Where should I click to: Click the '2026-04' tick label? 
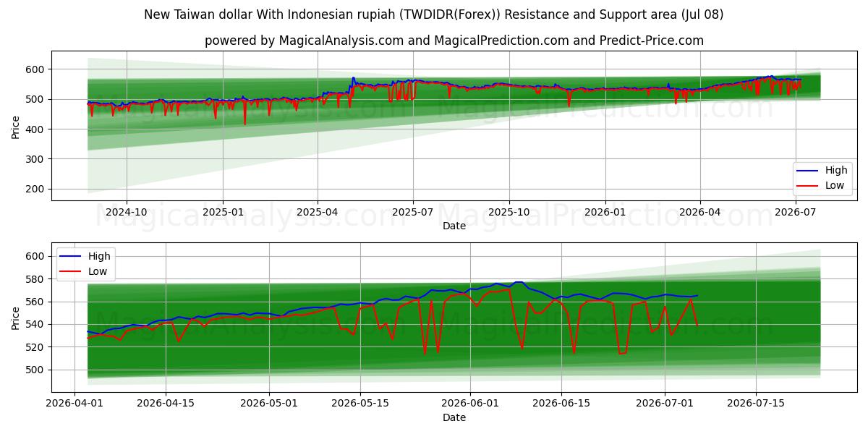[699, 212]
